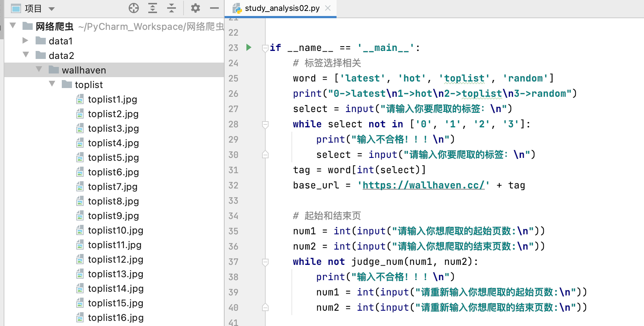
Task: Place cursor on 'word' variable at line 25
Action: point(305,78)
